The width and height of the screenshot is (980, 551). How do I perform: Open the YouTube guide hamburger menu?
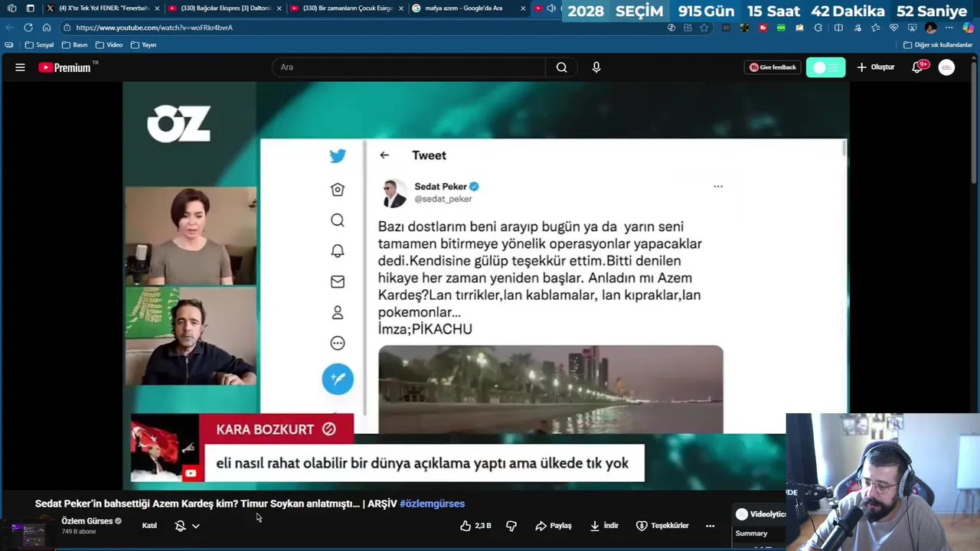click(x=20, y=67)
